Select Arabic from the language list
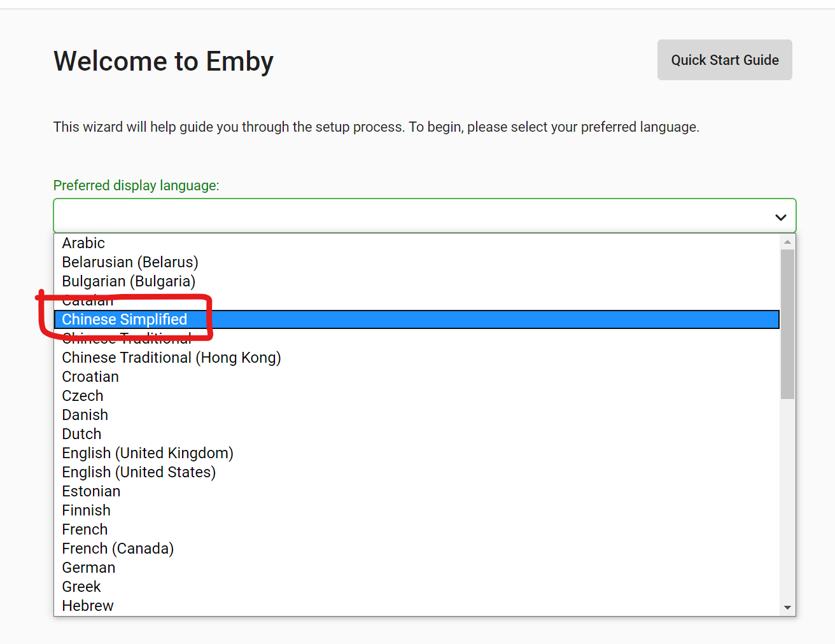The width and height of the screenshot is (835, 644). 83,243
